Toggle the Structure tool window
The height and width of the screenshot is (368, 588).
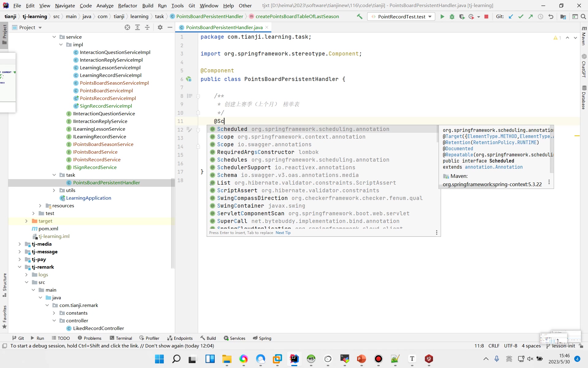tap(5, 285)
